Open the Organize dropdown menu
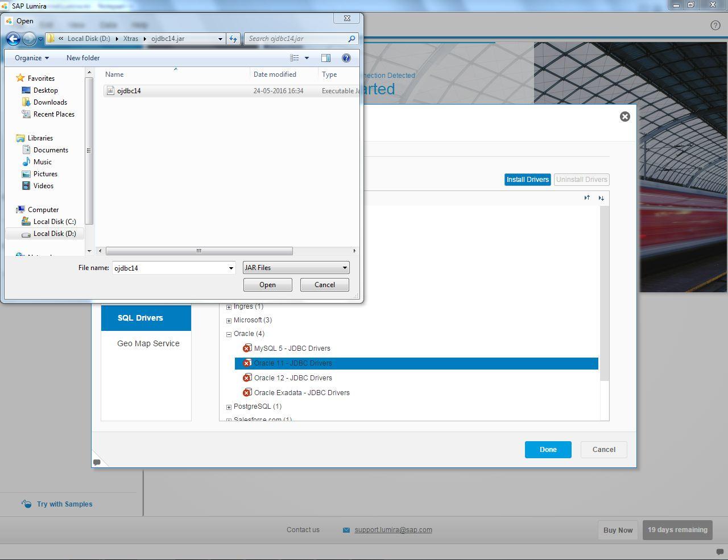Image resolution: width=728 pixels, height=560 pixels. pos(32,58)
